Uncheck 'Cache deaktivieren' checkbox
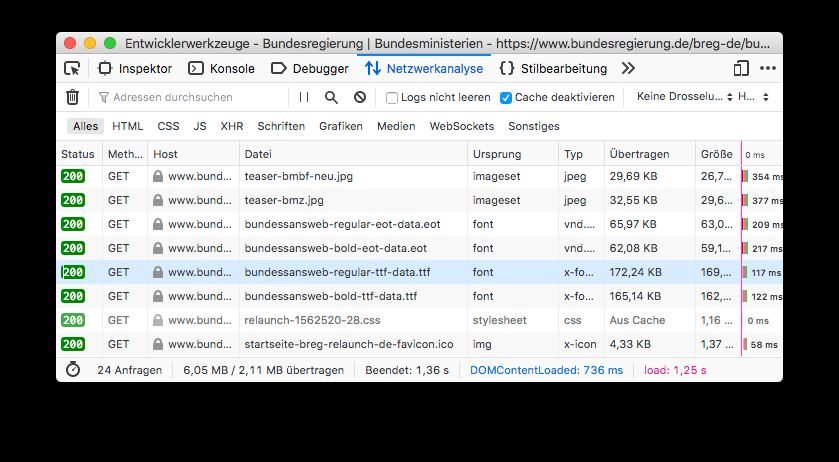 coord(506,98)
